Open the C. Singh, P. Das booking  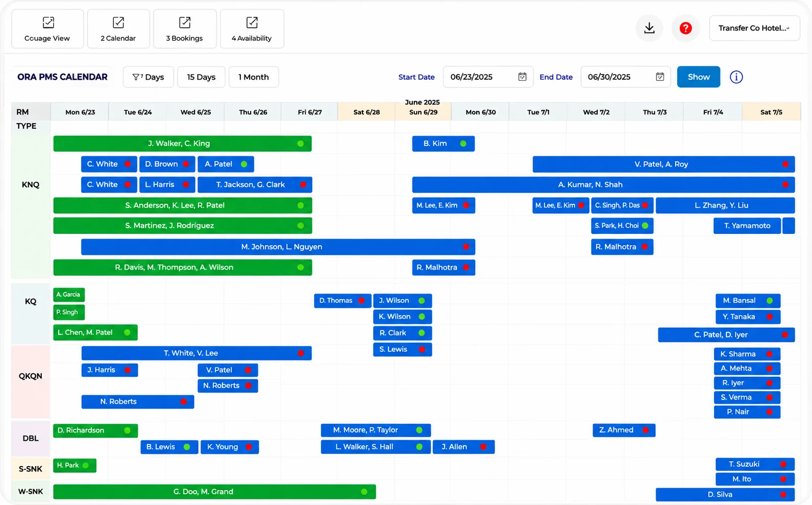(x=622, y=205)
